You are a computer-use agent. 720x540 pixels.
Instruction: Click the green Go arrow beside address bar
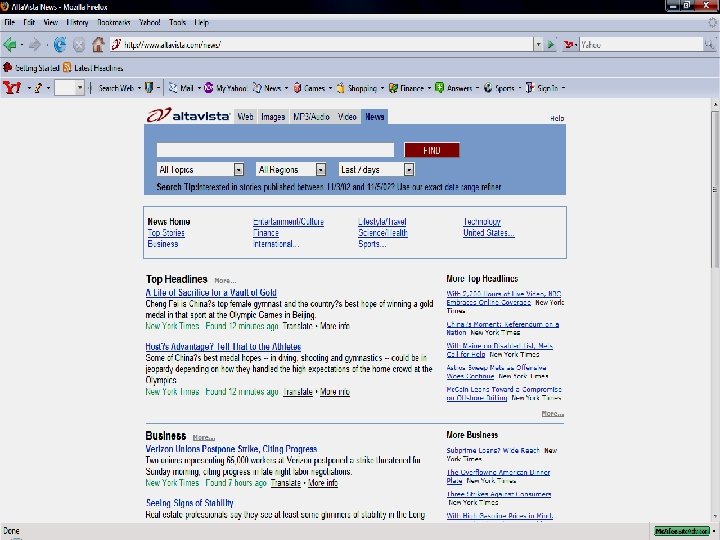[551, 45]
